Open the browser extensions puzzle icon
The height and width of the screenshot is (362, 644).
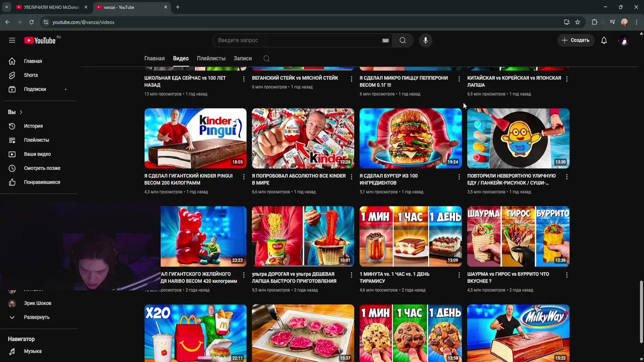(x=594, y=22)
